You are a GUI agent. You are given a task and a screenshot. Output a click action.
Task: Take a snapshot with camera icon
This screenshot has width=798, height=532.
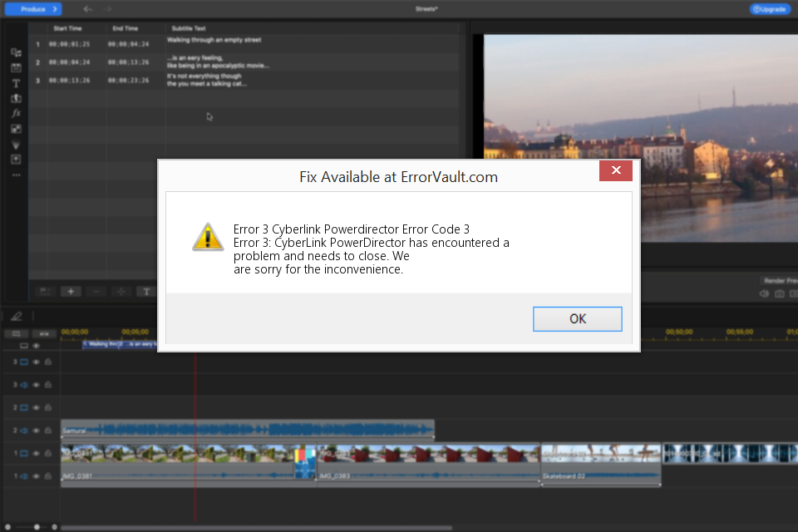[x=779, y=293]
